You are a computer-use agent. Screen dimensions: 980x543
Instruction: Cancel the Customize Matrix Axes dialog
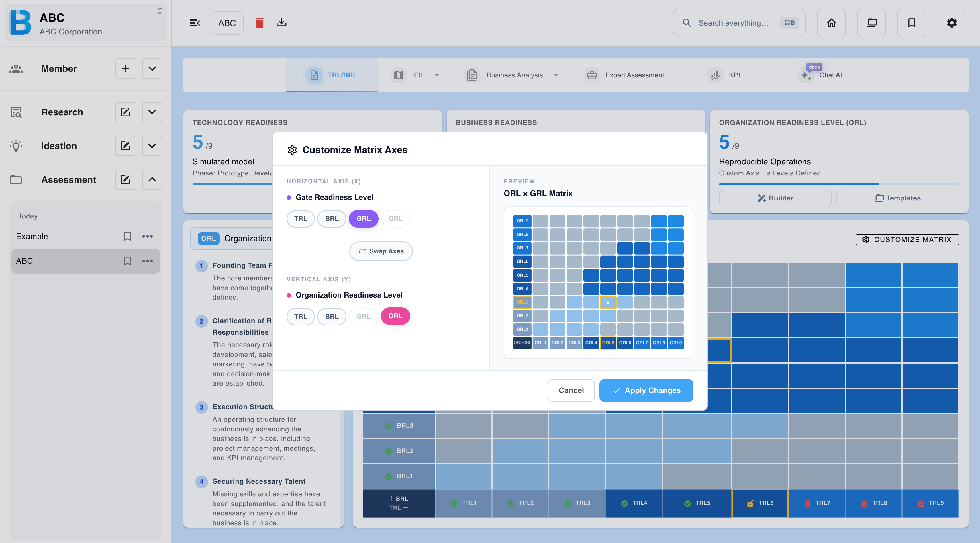coord(571,390)
